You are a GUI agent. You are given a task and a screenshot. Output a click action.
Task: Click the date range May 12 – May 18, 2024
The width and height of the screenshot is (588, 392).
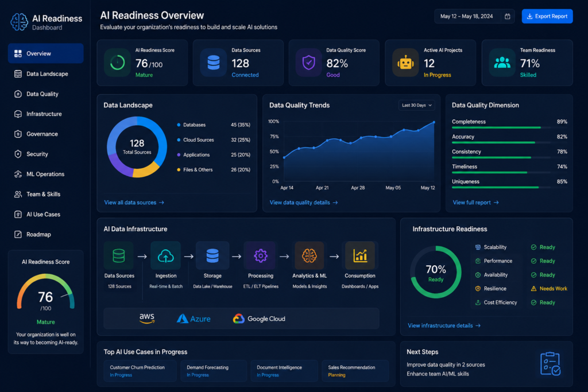click(x=466, y=17)
